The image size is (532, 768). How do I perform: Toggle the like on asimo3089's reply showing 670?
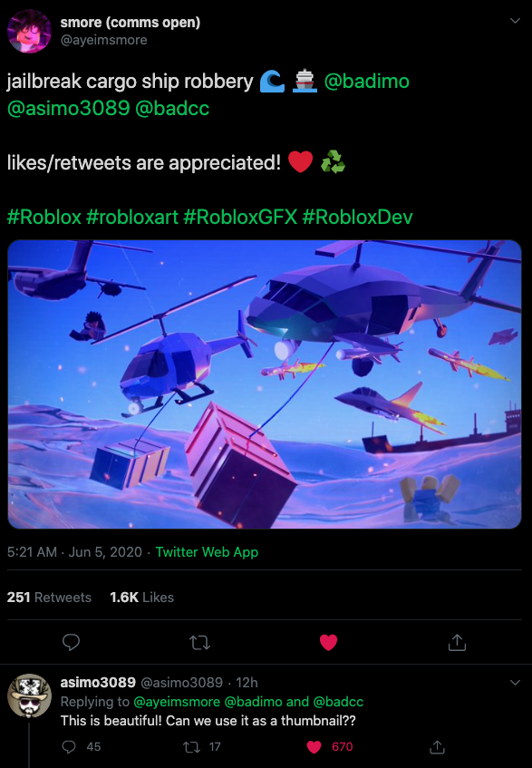point(329,746)
